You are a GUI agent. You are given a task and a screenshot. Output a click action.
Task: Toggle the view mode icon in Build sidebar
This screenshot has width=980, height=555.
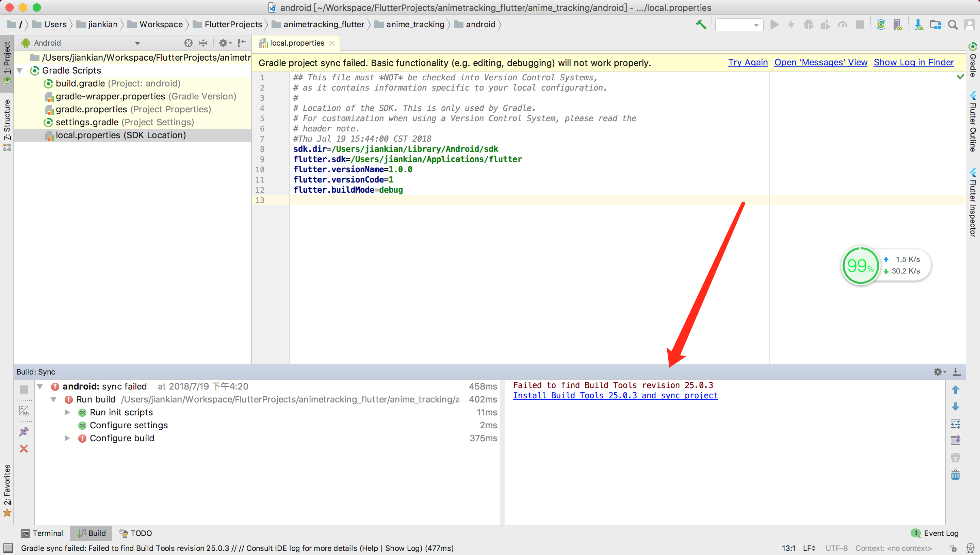(24, 411)
